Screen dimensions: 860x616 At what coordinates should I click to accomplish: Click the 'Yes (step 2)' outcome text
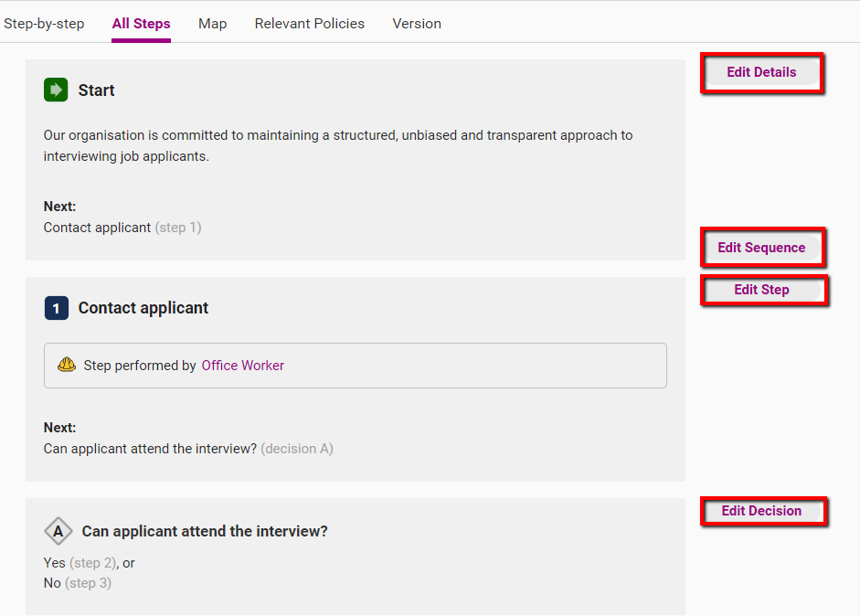pyautogui.click(x=80, y=563)
